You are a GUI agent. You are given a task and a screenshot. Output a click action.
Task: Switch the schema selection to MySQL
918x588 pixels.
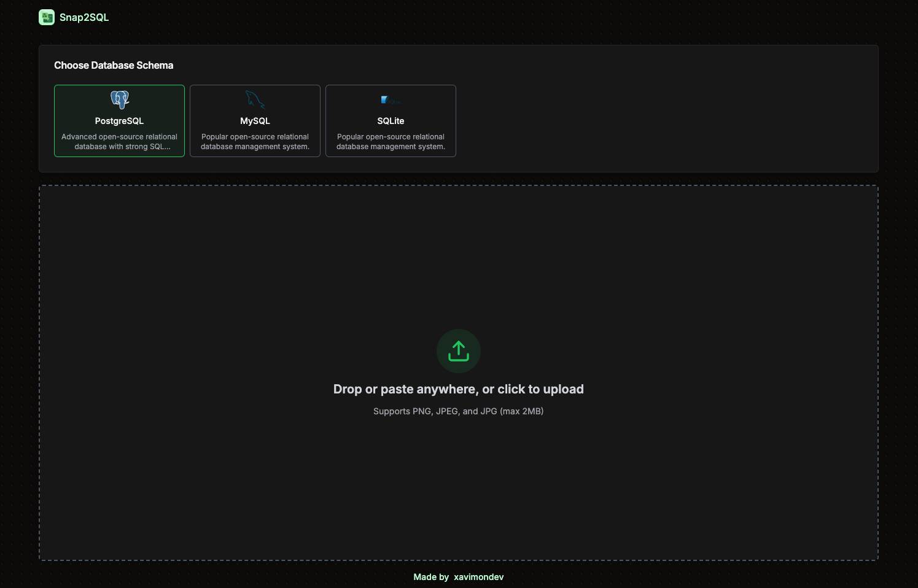[x=255, y=121]
